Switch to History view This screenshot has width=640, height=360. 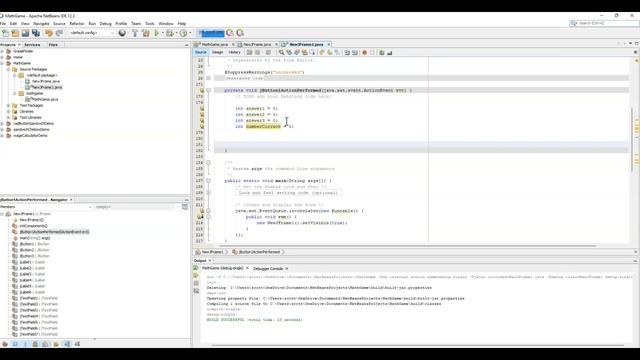[234, 52]
